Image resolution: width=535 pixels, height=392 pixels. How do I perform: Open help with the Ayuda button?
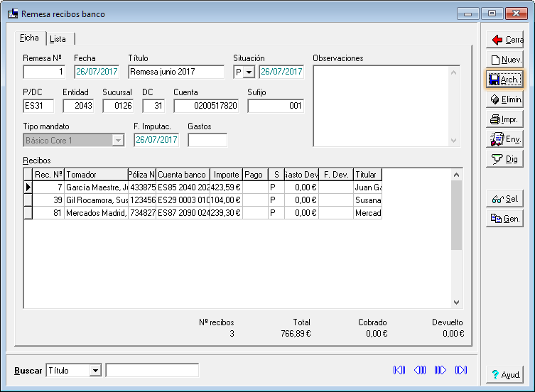pos(505,374)
